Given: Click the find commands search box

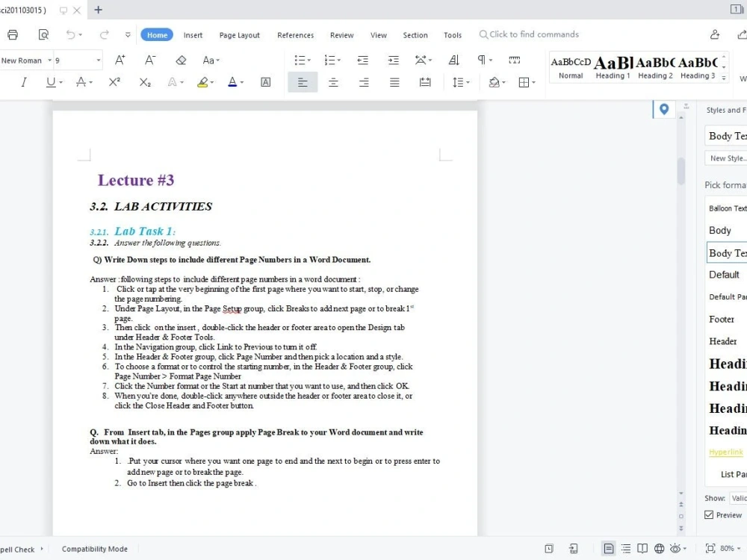Looking at the screenshot, I should 529,34.
